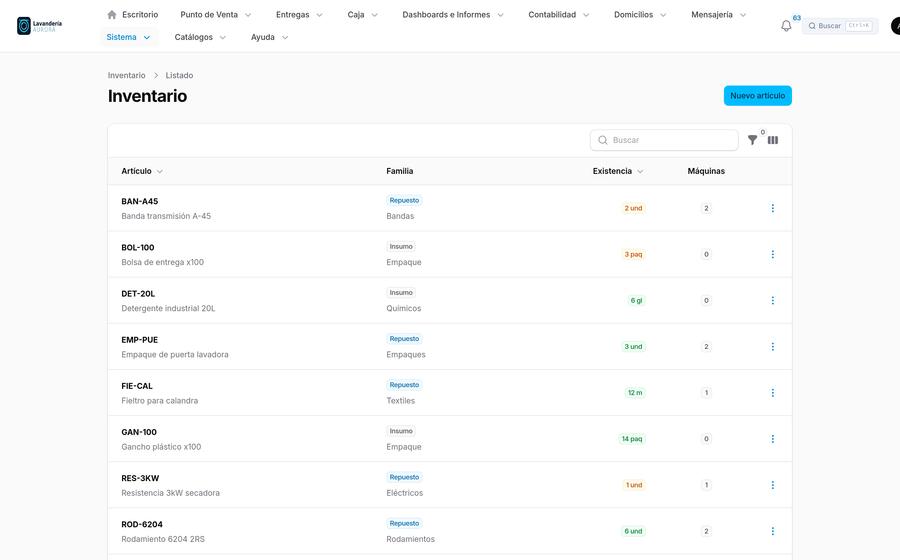Click the Escritorio home icon
The width and height of the screenshot is (900, 560).
[x=112, y=14]
